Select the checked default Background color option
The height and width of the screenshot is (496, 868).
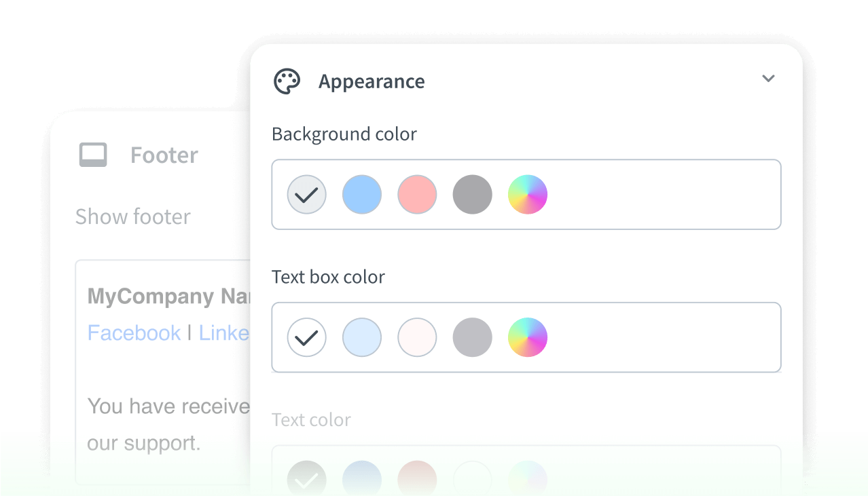click(x=306, y=195)
